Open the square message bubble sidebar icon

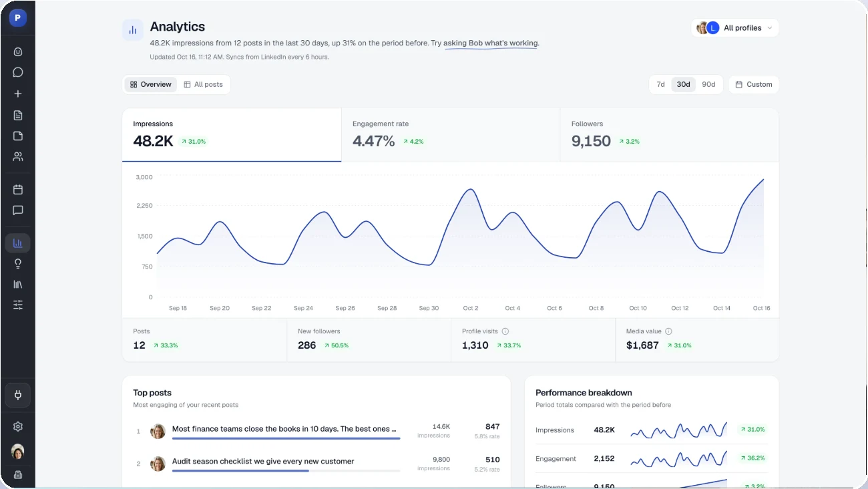tap(18, 210)
